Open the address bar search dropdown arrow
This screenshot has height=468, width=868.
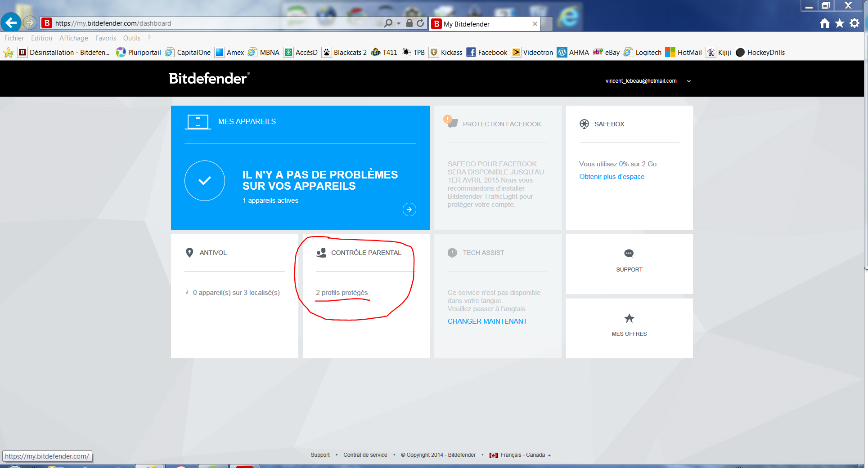[399, 23]
